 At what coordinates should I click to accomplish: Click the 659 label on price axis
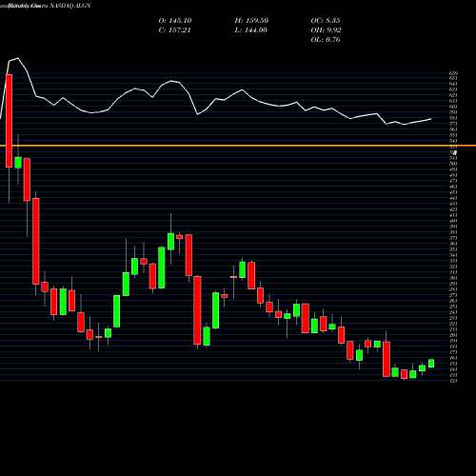[x=453, y=73]
